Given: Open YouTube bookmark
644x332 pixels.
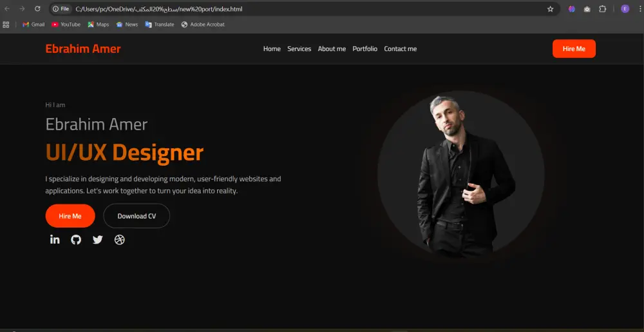Looking at the screenshot, I should pos(66,24).
